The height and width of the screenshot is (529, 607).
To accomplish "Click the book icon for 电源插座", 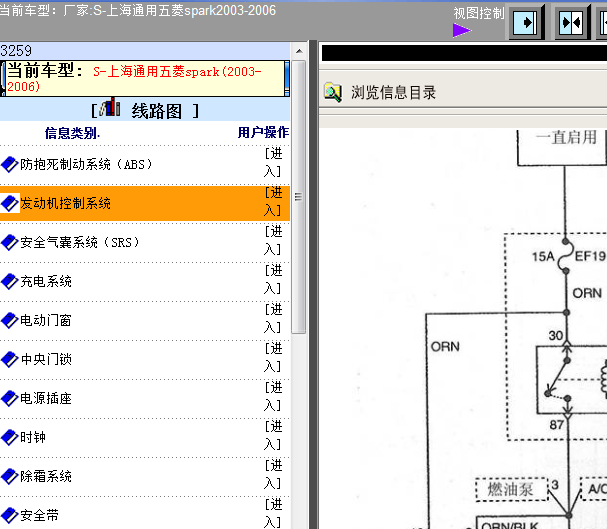I will coord(9,399).
